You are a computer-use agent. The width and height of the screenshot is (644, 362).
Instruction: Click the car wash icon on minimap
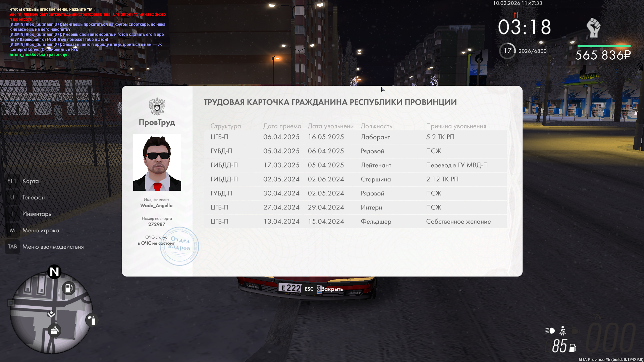pyautogui.click(x=54, y=331)
